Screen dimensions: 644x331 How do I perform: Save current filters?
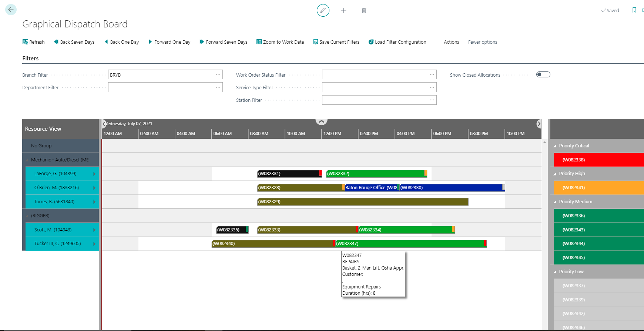(336, 42)
